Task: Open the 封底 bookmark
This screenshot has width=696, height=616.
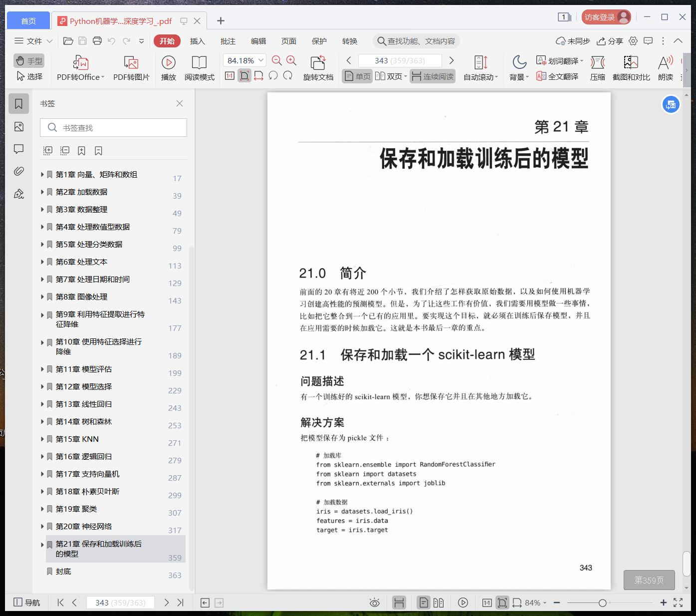Action: (63, 571)
